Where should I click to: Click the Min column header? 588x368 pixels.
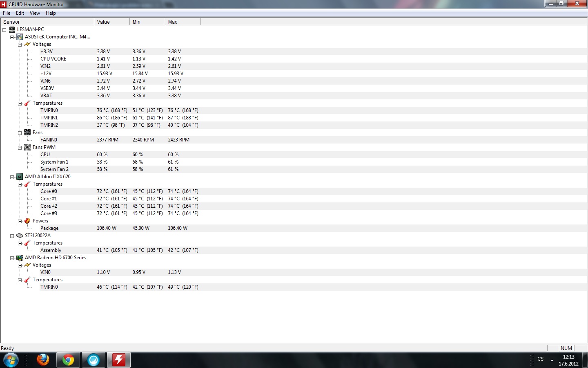point(147,22)
